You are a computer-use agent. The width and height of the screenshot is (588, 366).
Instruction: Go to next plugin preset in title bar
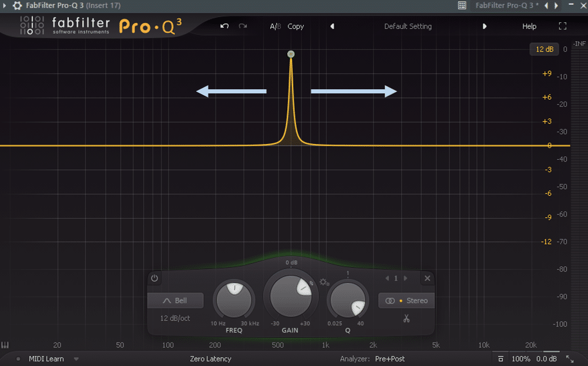pyautogui.click(x=556, y=5)
